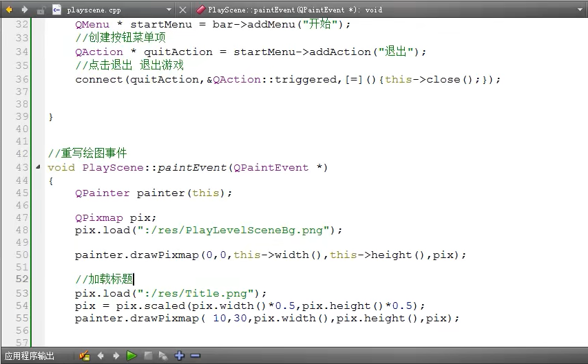Click the ":/res/Title.png" string

pyautogui.click(x=196, y=294)
